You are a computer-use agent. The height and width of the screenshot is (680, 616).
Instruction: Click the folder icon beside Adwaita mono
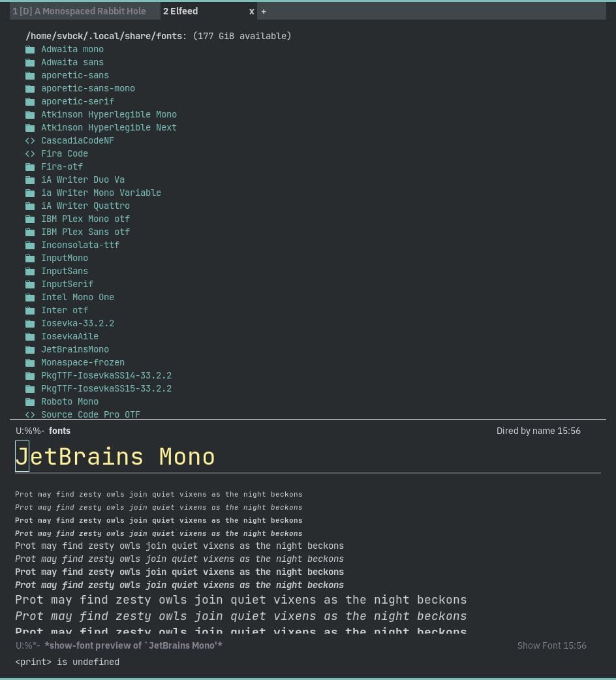pyautogui.click(x=29, y=50)
